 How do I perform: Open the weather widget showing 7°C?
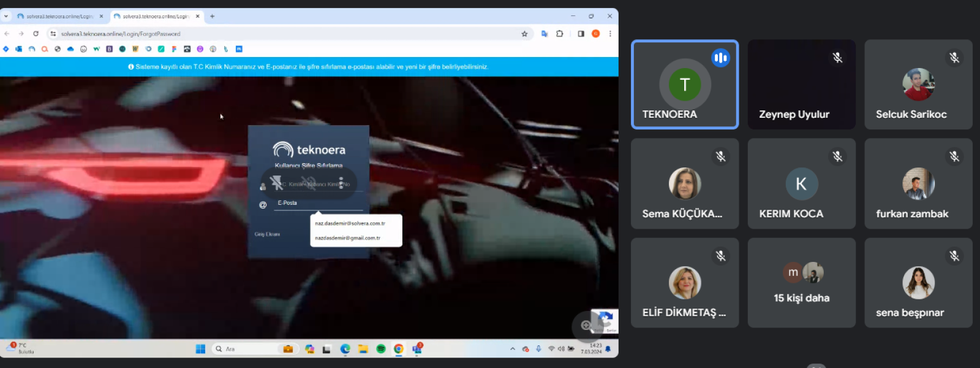tap(20, 348)
